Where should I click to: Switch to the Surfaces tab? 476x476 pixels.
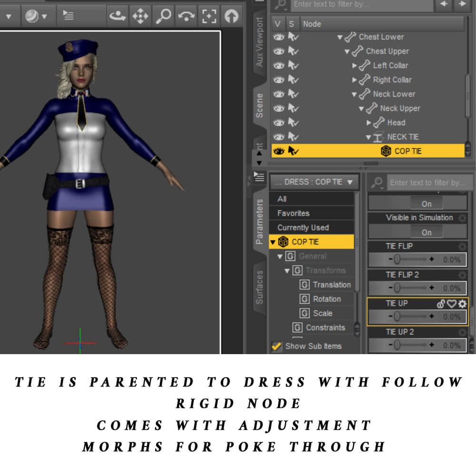[259, 287]
